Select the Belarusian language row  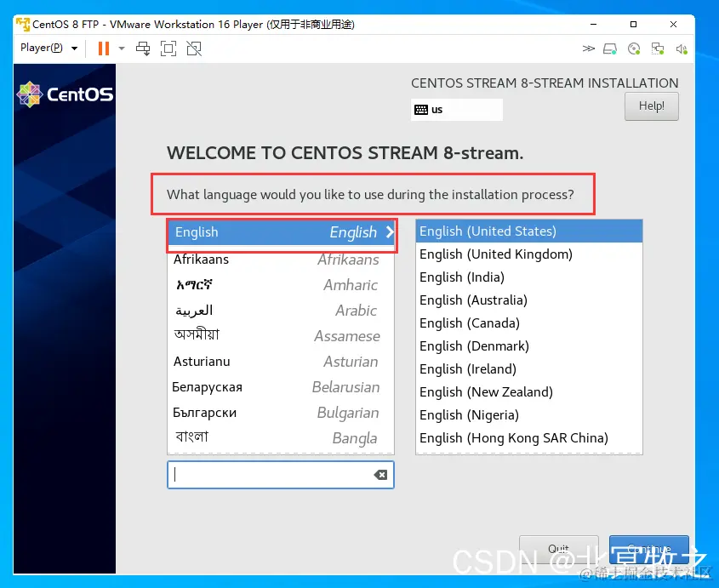point(281,387)
